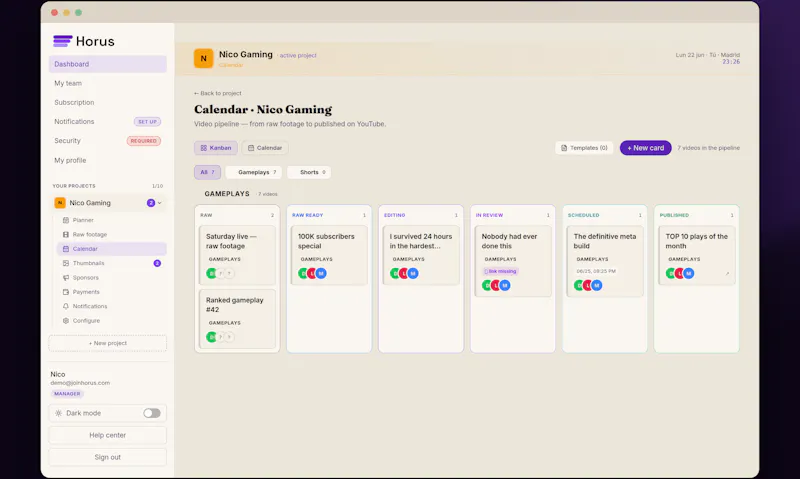
Task: Follow the 'Back to project' link
Action: [x=218, y=93]
